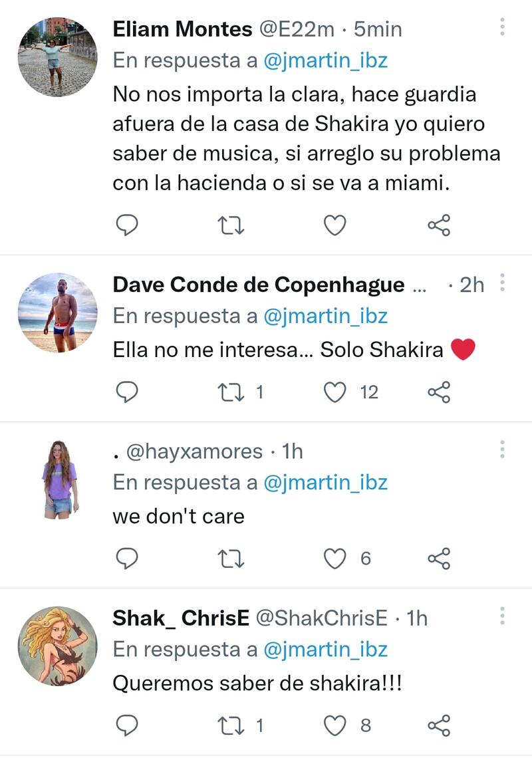Like the tweet with 12 likes
532x758 pixels.
pyautogui.click(x=335, y=392)
